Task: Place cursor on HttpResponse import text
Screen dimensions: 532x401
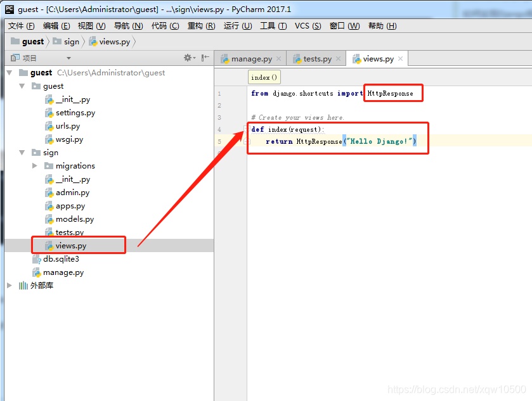Action: click(x=390, y=94)
